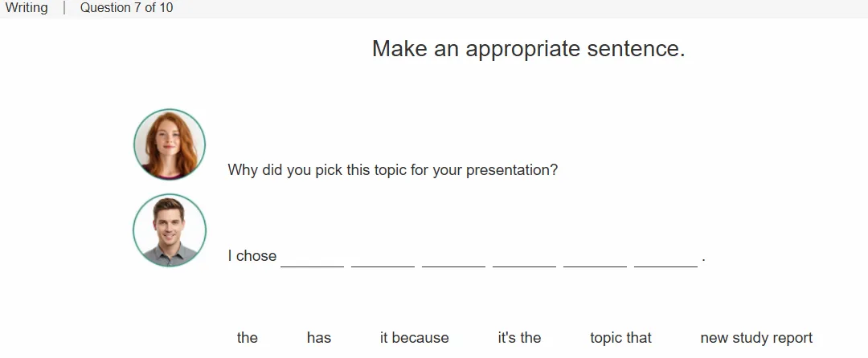
Task: Click the "Make an appropriate sentence." heading
Action: point(529,49)
